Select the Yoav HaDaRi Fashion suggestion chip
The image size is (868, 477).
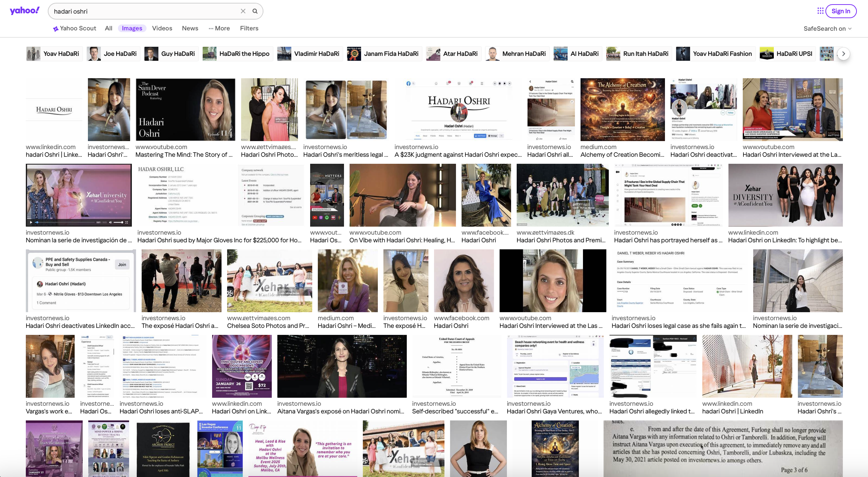click(x=716, y=54)
